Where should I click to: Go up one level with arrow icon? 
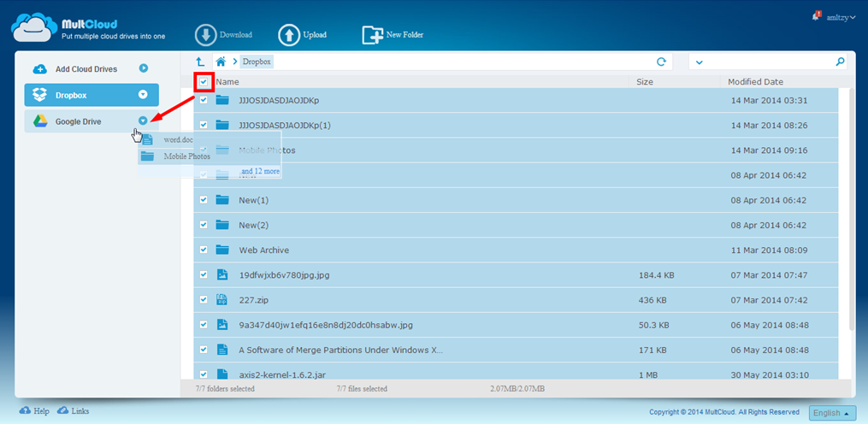point(200,62)
